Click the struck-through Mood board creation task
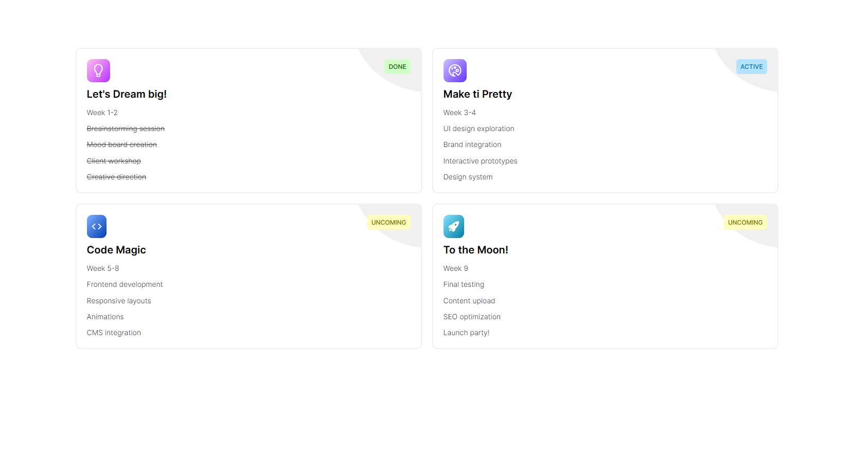This screenshot has height=457, width=868. [x=121, y=145]
